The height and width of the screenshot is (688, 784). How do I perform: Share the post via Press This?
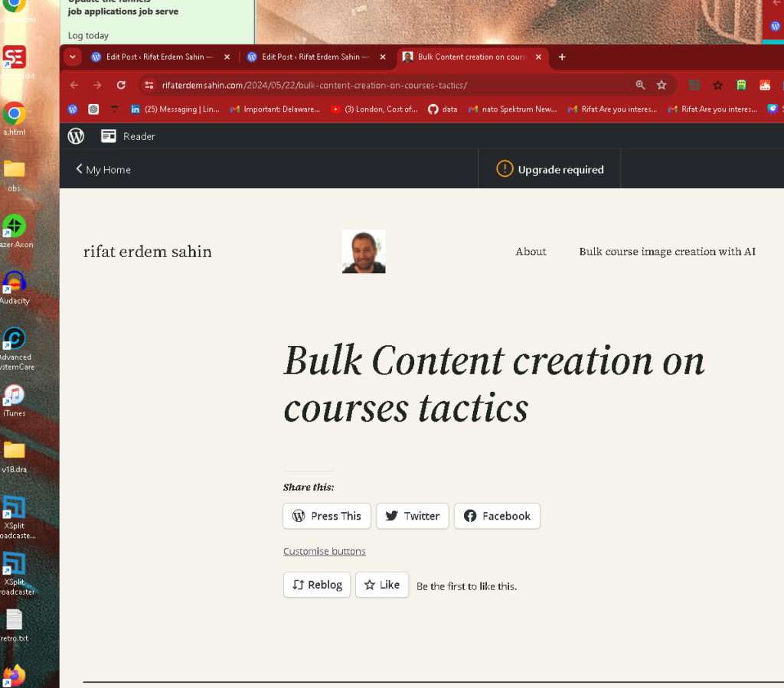click(326, 516)
